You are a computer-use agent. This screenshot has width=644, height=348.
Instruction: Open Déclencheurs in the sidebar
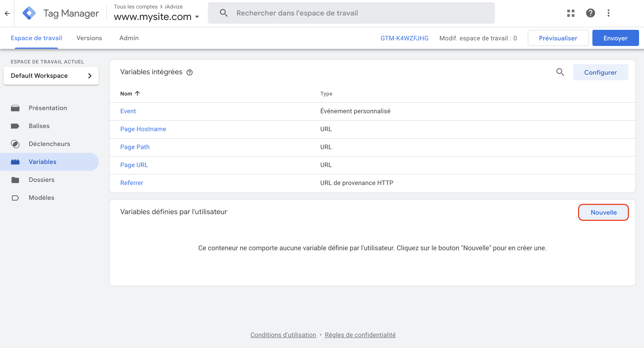(49, 144)
